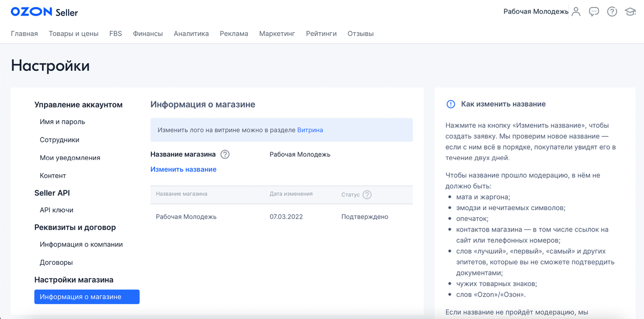Go to the Товары и цены tab
This screenshot has width=644, height=319.
coord(74,33)
